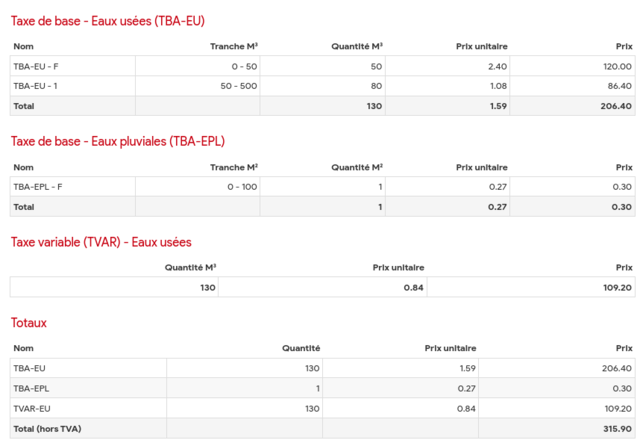Click the 1.08 unit price cell
This screenshot has height=446, width=640.
coord(497,86)
